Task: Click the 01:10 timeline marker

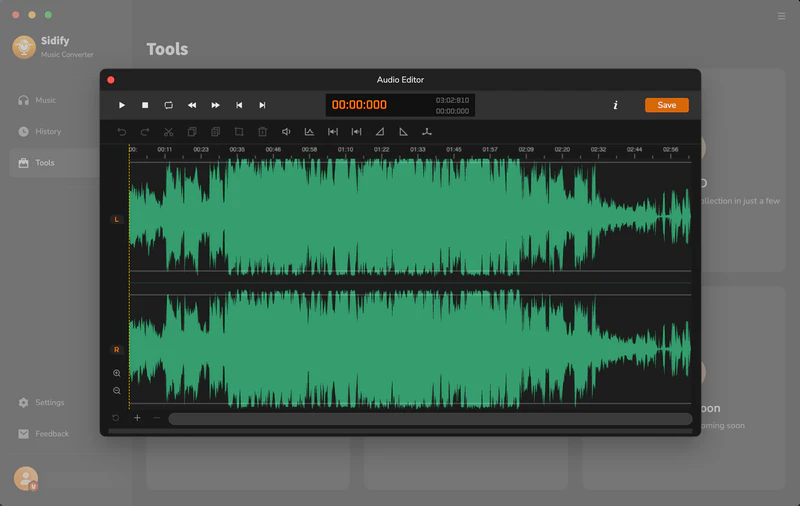Action: 345,149
